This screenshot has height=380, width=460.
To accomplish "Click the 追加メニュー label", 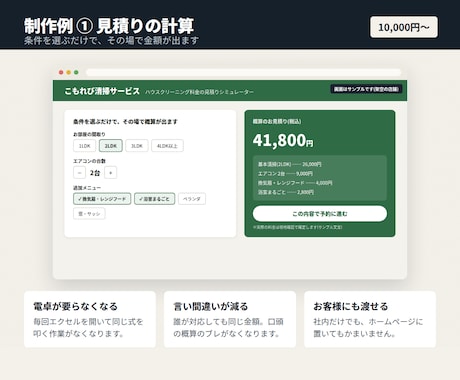I will (87, 188).
